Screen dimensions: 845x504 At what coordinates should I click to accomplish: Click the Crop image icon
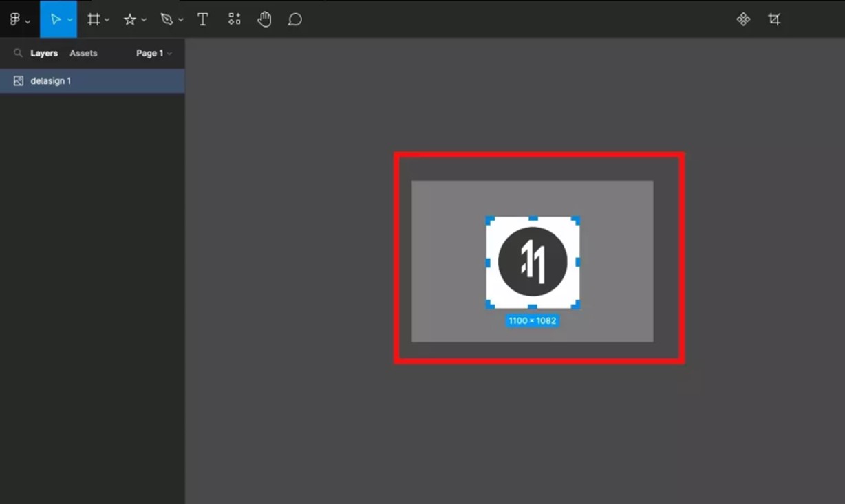(774, 19)
